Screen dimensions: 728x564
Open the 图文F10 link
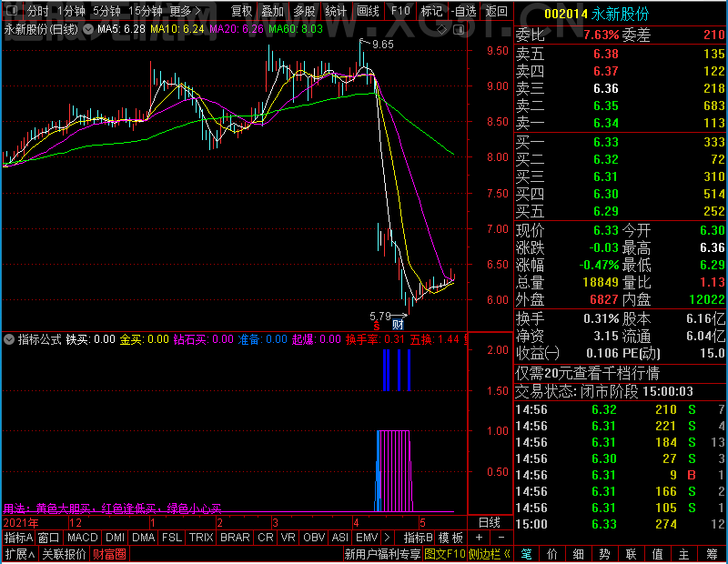point(444,554)
